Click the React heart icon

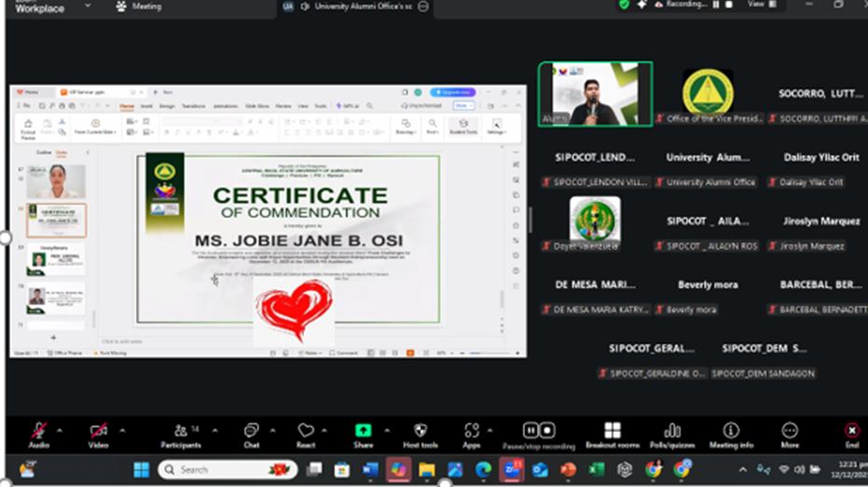[306, 432]
